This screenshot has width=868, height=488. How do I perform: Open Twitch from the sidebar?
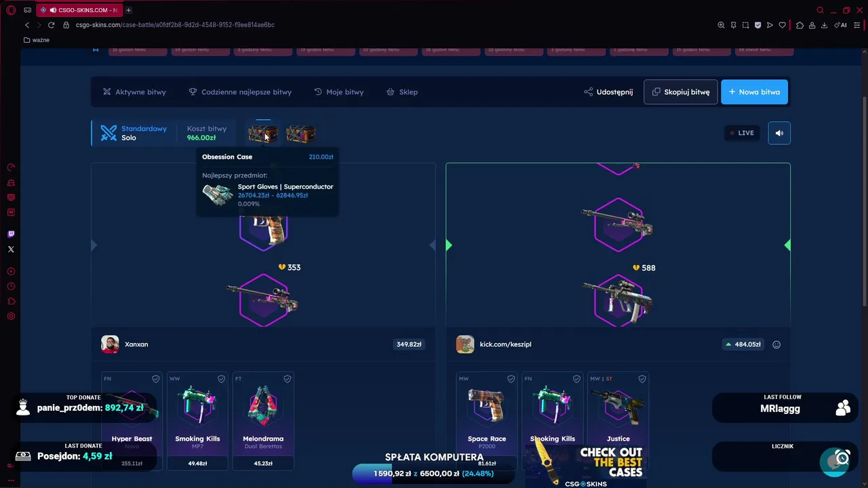click(11, 234)
